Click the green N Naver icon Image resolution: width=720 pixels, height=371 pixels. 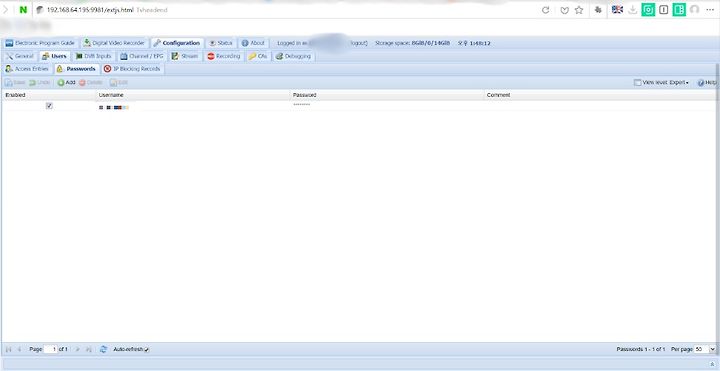pos(23,10)
